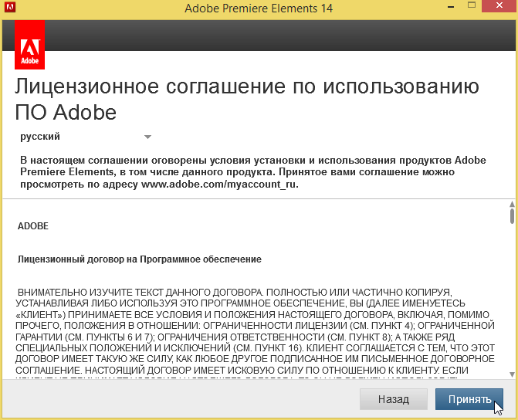Click the 'Лицензионное соглашение по использованию' title
Viewport: 518px width, 420px height.
tap(247, 86)
